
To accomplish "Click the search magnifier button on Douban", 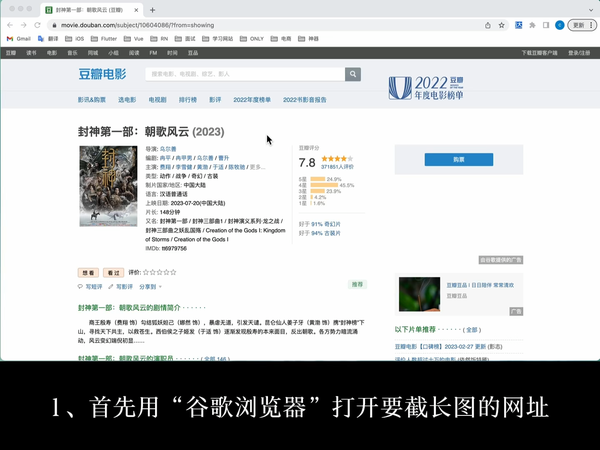I will tap(353, 74).
